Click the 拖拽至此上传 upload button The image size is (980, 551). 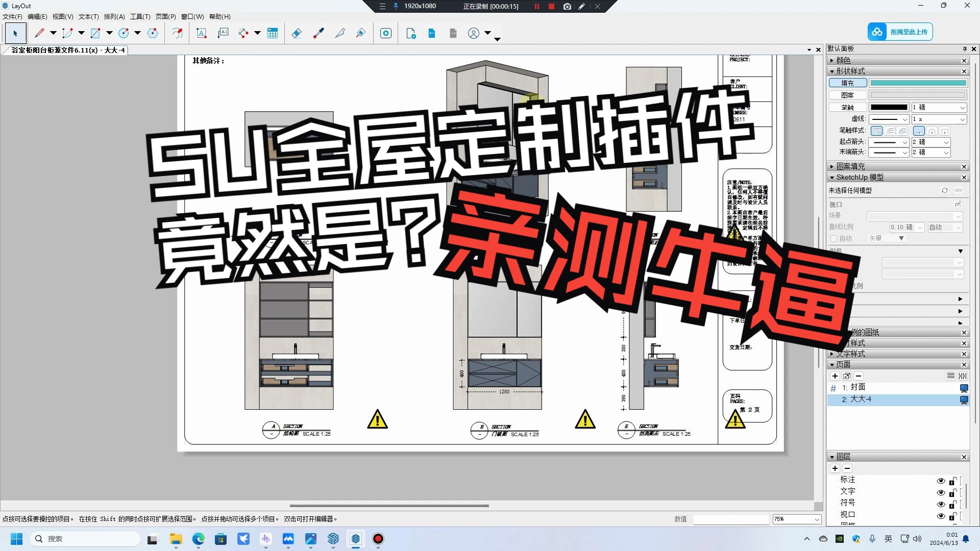tap(900, 32)
